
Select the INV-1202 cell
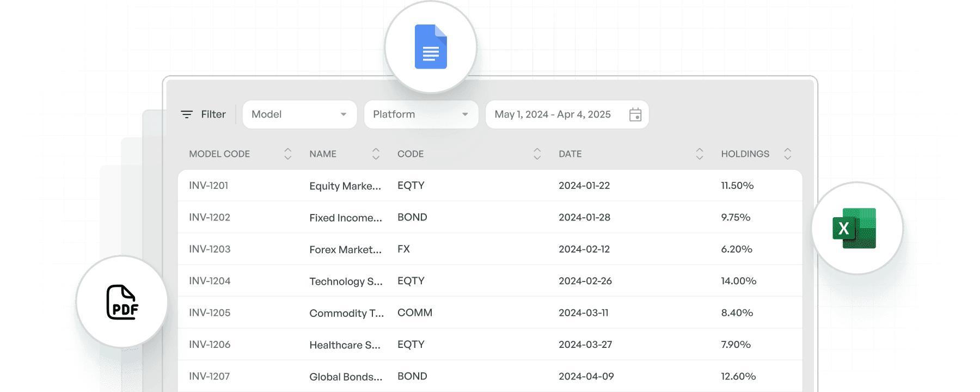(x=210, y=217)
